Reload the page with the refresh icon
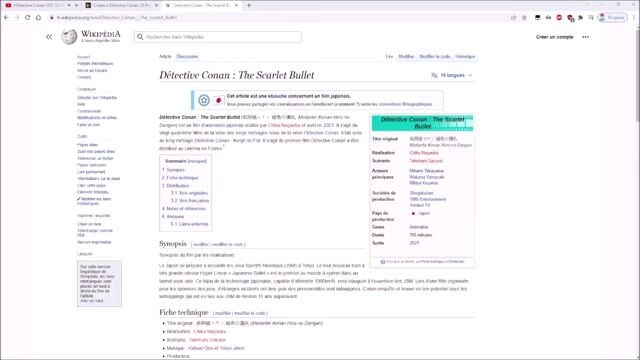The height and width of the screenshot is (360, 640). (x=28, y=18)
